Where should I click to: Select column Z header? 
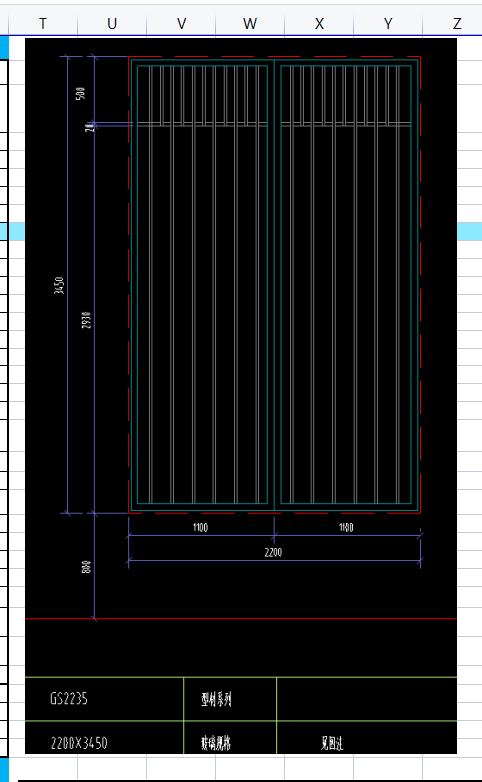point(455,23)
